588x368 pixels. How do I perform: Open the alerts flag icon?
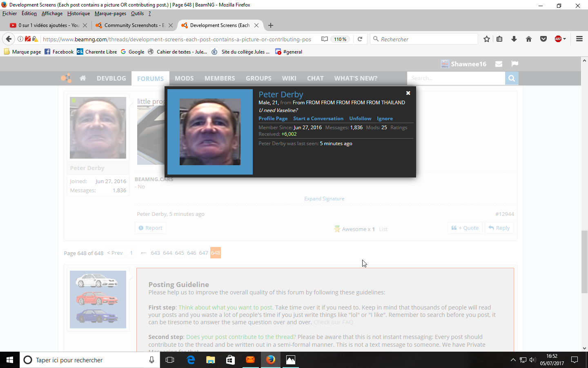tap(514, 64)
